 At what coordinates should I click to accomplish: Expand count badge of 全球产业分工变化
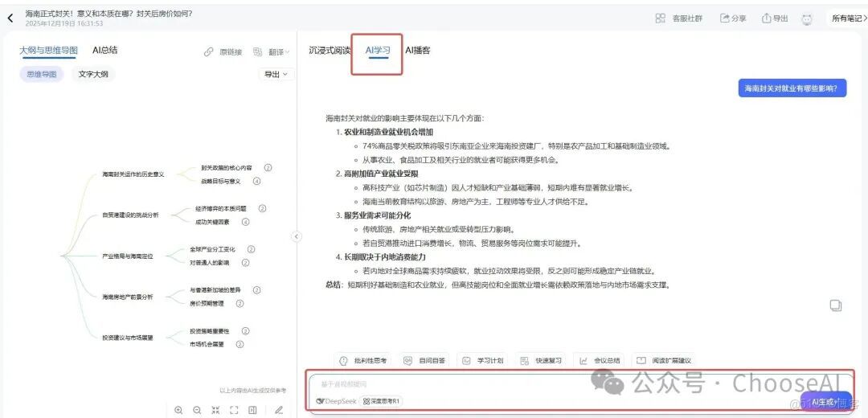tap(252, 250)
